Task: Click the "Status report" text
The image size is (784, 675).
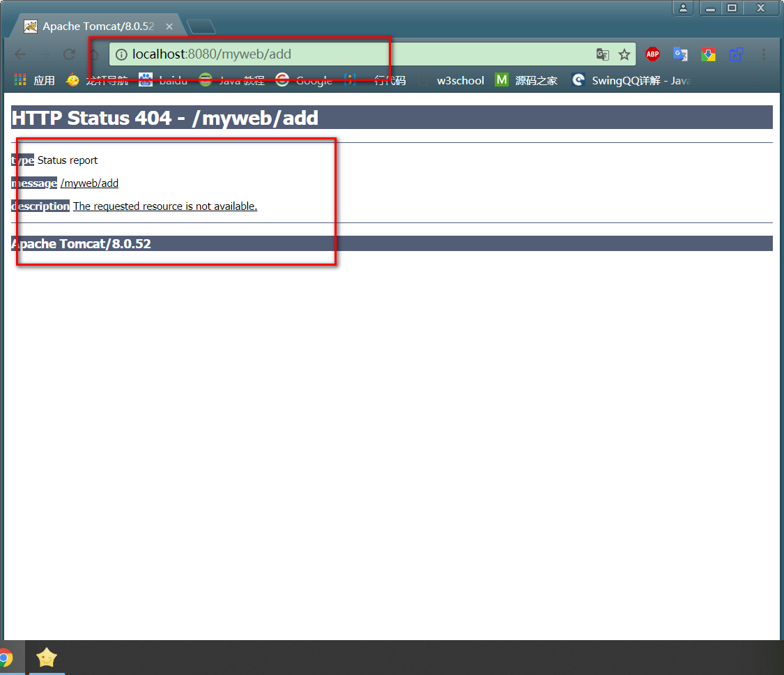Action: (x=68, y=160)
